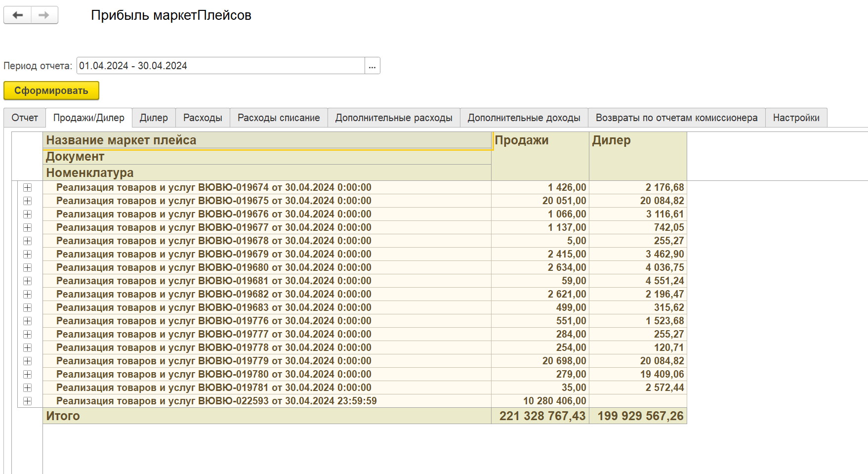Open period selection ellipsis button
This screenshot has width=868, height=474.
click(372, 66)
